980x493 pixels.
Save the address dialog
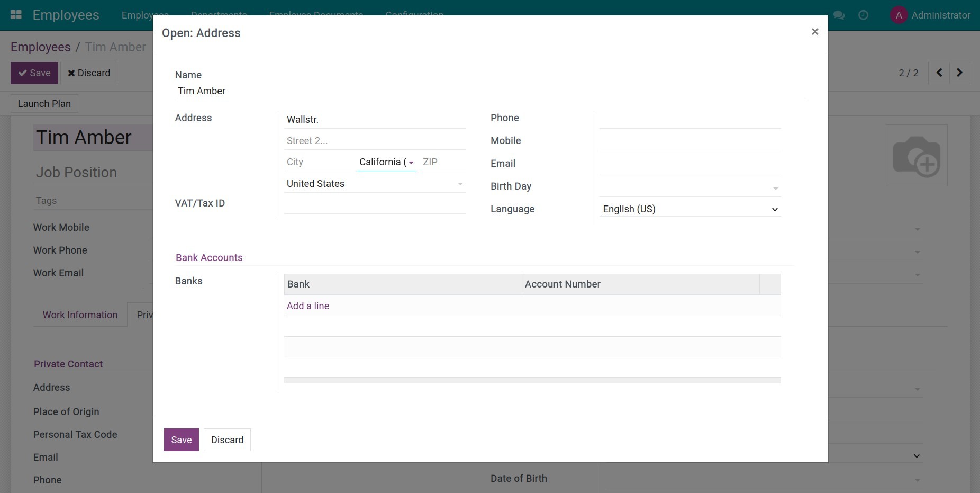181,440
